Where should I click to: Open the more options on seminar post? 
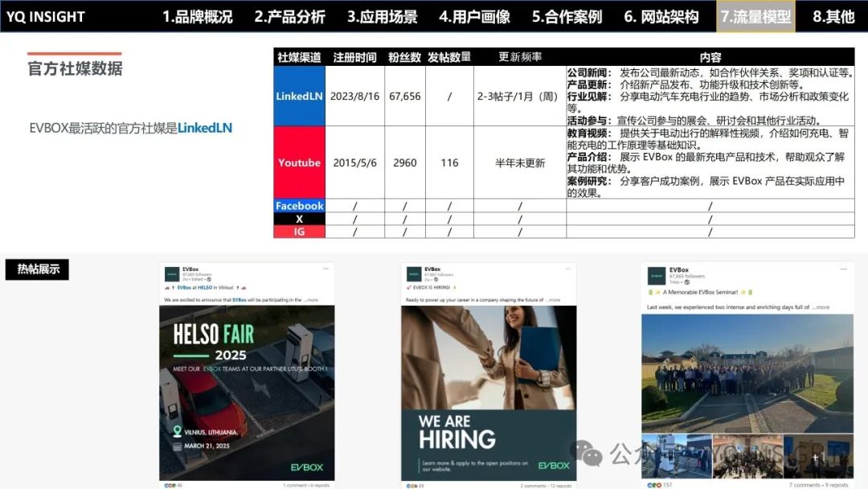point(844,269)
